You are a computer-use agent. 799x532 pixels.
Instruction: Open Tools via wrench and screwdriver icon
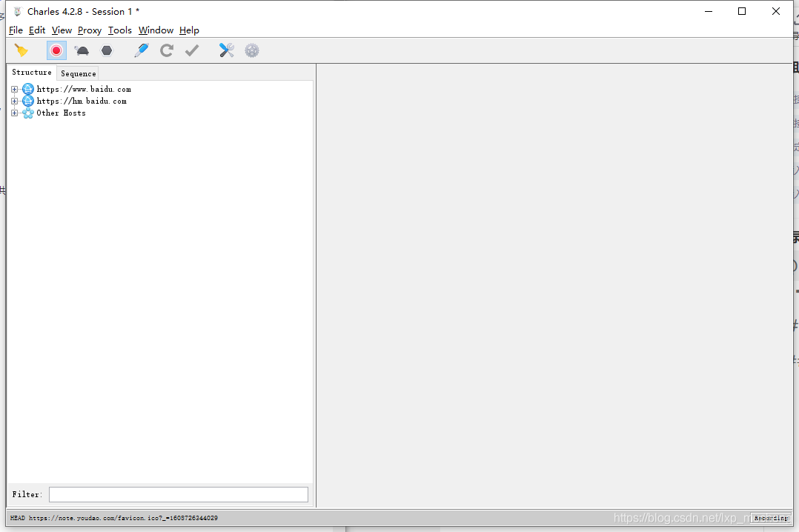226,50
